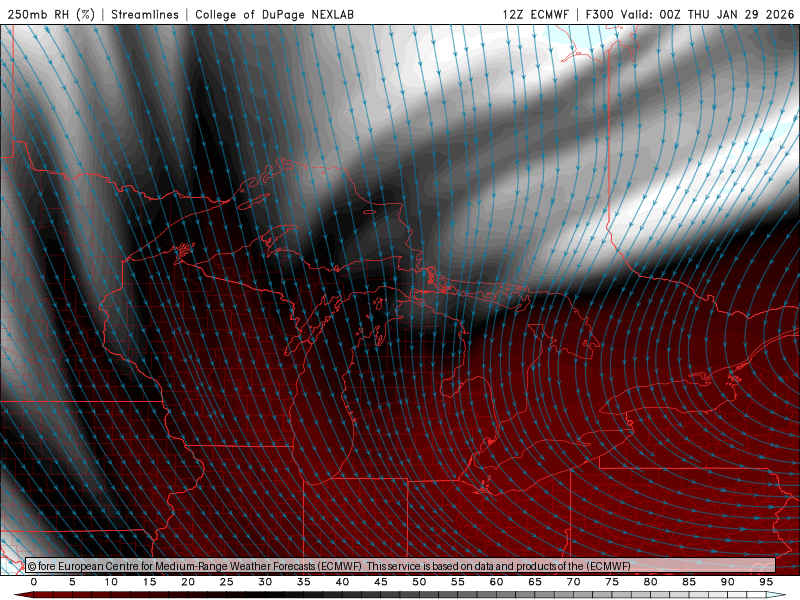Click the "55" color scale label

(x=458, y=582)
